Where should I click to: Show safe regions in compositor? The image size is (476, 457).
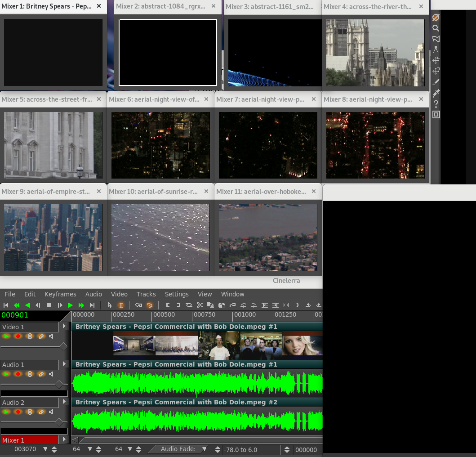point(436,115)
